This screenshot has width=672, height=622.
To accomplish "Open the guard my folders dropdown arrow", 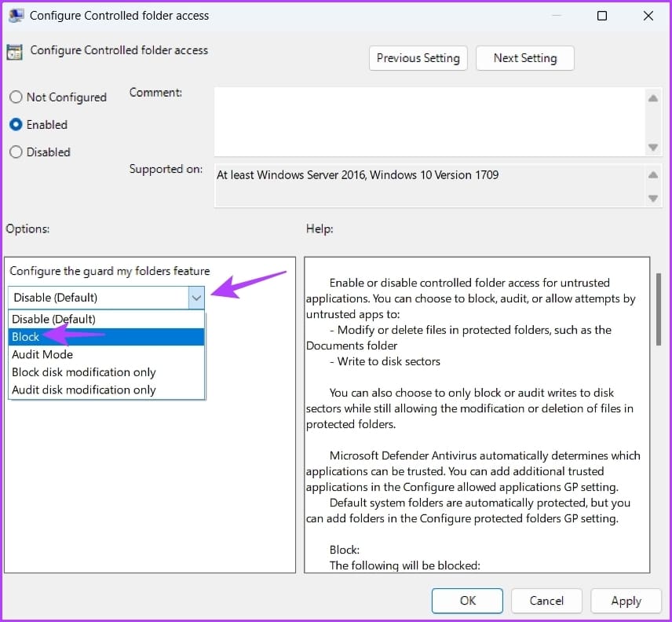I will (196, 298).
